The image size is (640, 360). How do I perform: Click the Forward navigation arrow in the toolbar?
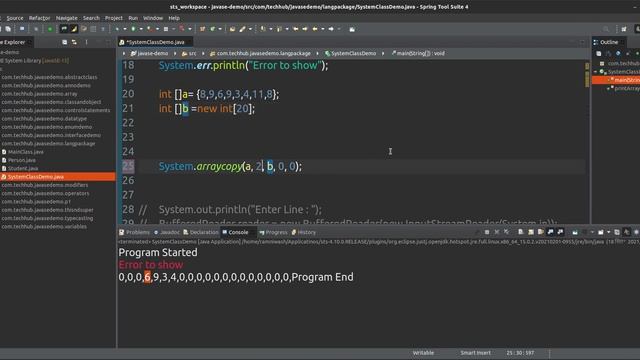pyautogui.click(x=331, y=29)
